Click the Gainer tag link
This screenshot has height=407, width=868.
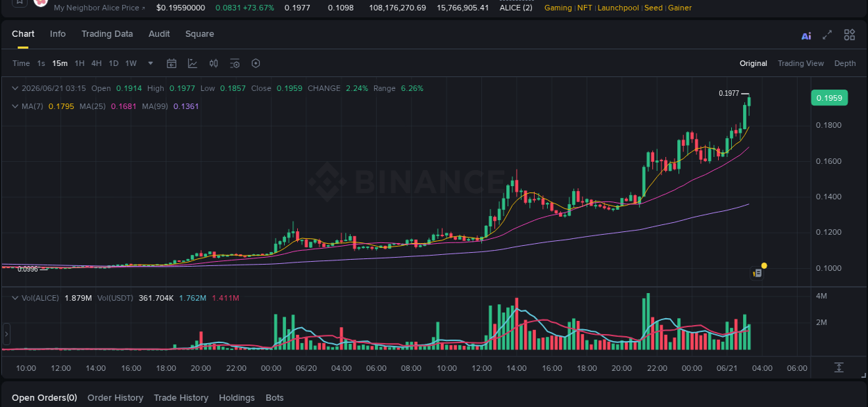tap(679, 8)
